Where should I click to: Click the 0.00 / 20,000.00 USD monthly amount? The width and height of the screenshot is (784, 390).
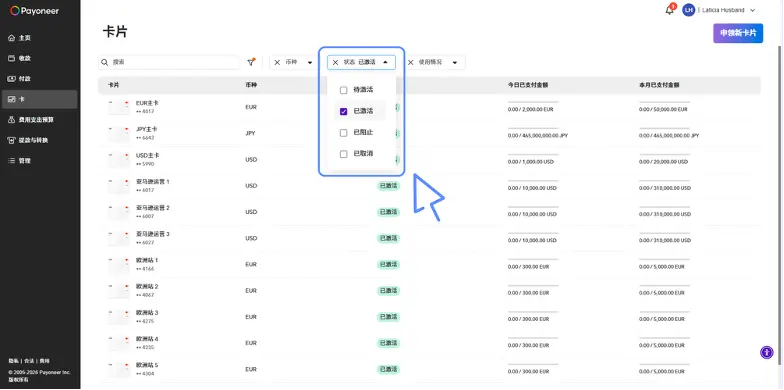[664, 162]
